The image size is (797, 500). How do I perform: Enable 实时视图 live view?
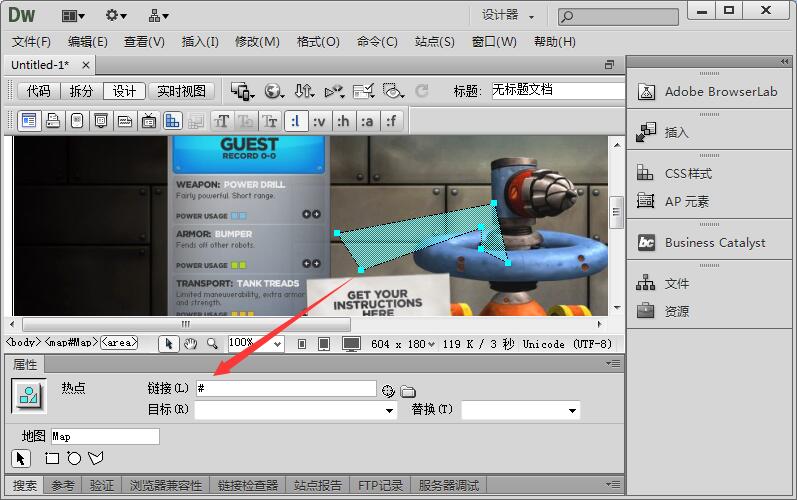[x=181, y=91]
